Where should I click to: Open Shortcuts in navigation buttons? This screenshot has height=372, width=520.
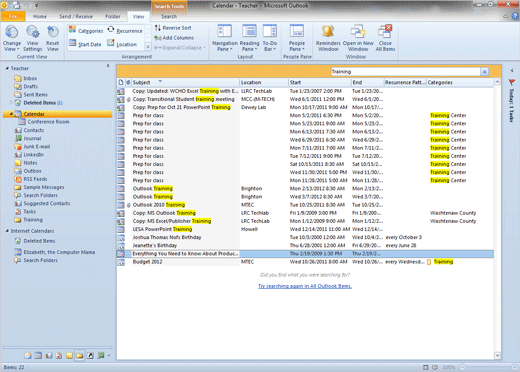[x=90, y=356]
